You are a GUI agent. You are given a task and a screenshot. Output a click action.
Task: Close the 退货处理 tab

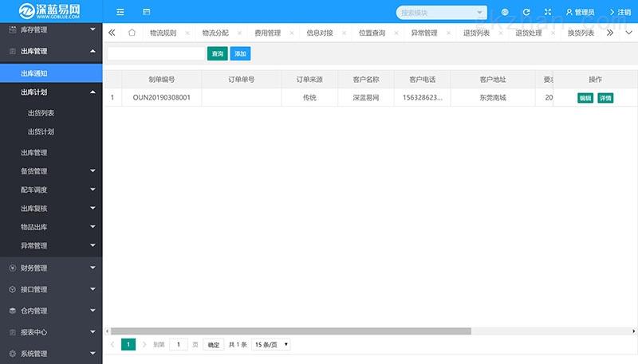tap(553, 33)
